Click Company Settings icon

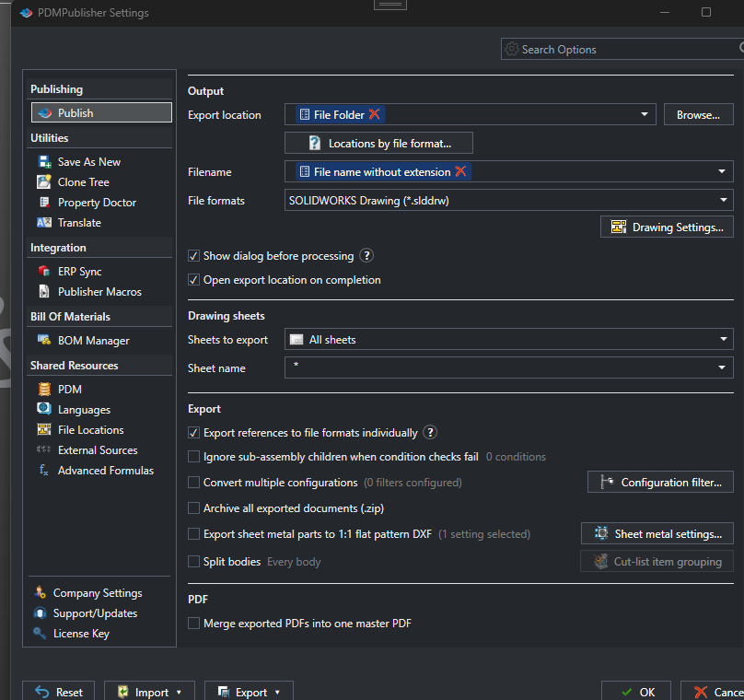[40, 592]
